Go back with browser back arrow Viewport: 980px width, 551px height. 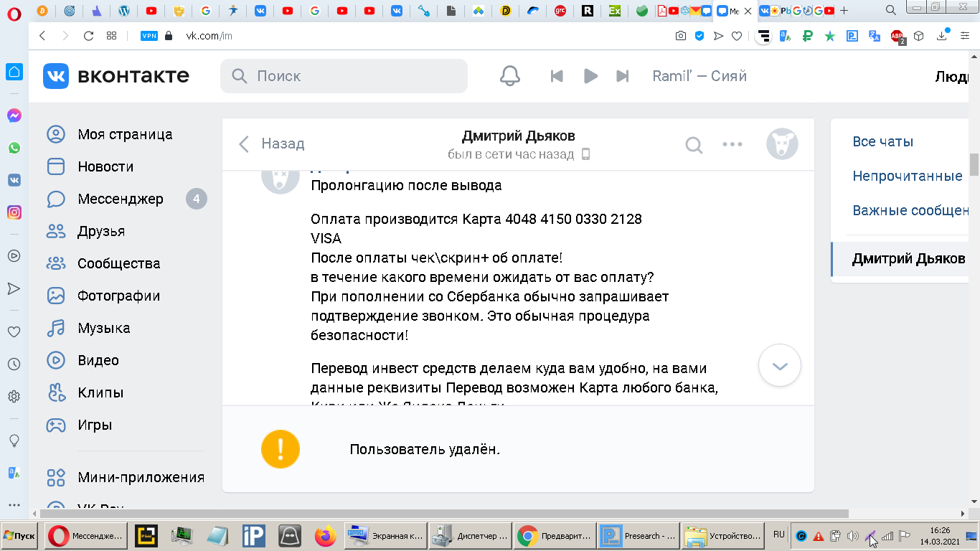(42, 36)
